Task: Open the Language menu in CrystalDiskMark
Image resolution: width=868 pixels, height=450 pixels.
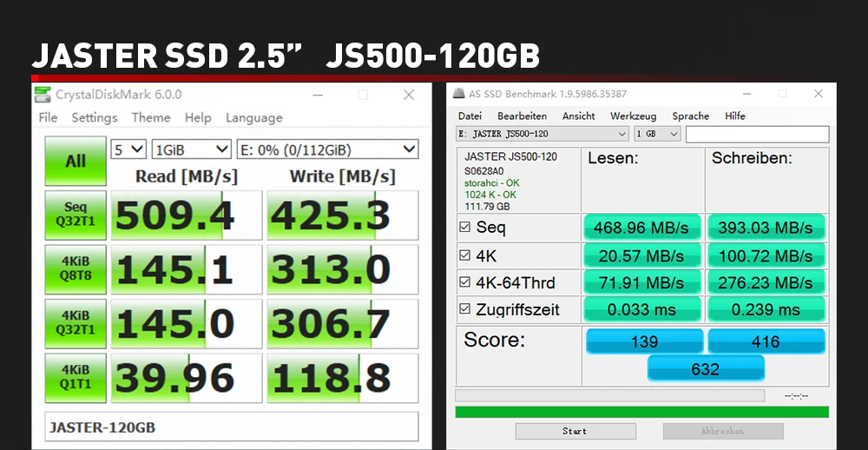Action: (x=254, y=117)
